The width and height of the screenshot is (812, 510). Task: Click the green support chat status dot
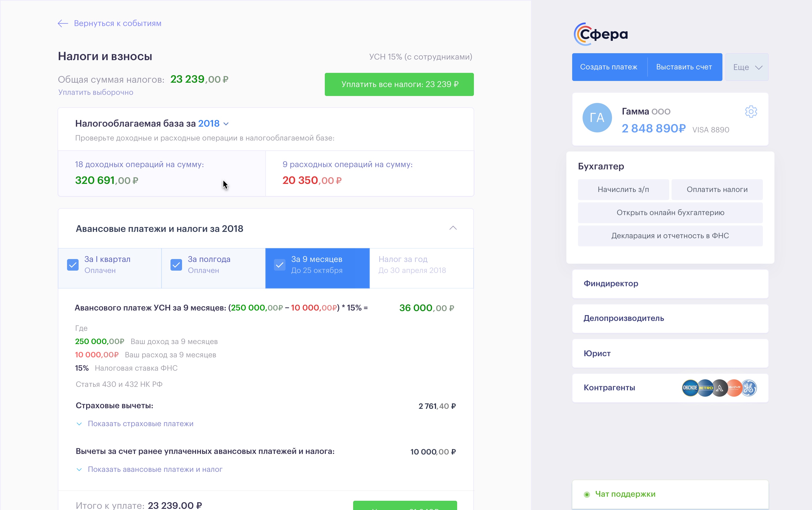coord(587,494)
